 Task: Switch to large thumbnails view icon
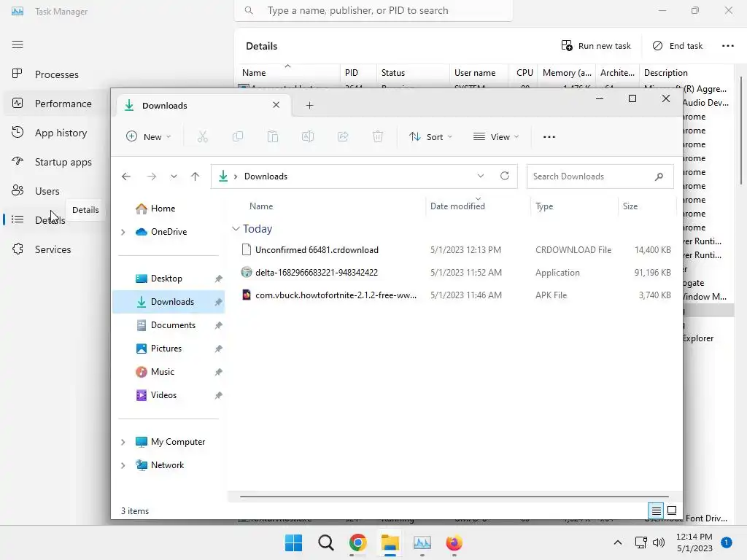tap(672, 511)
